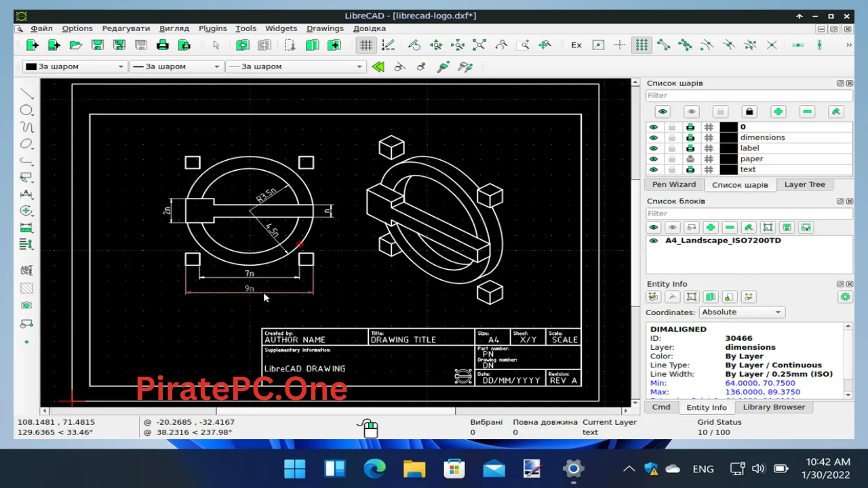Open the Options menu

tap(77, 28)
